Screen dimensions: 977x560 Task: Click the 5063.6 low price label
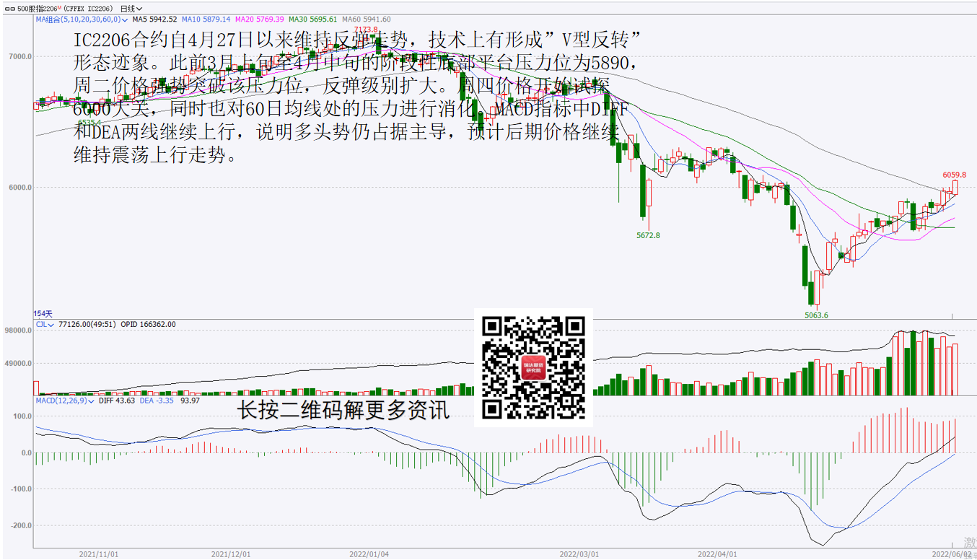pos(816,315)
